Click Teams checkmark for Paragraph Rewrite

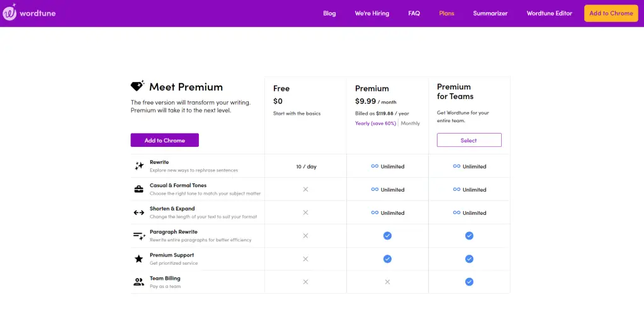pos(469,236)
